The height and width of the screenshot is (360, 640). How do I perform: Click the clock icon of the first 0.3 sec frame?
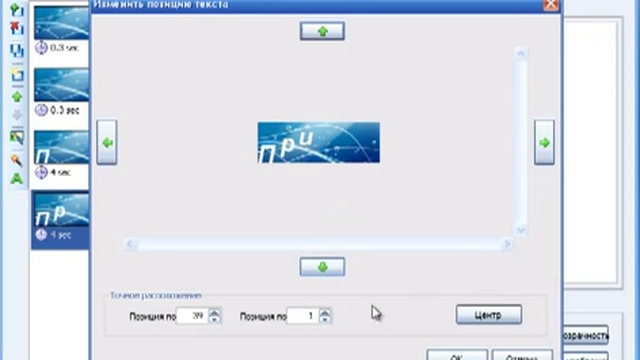[41, 48]
